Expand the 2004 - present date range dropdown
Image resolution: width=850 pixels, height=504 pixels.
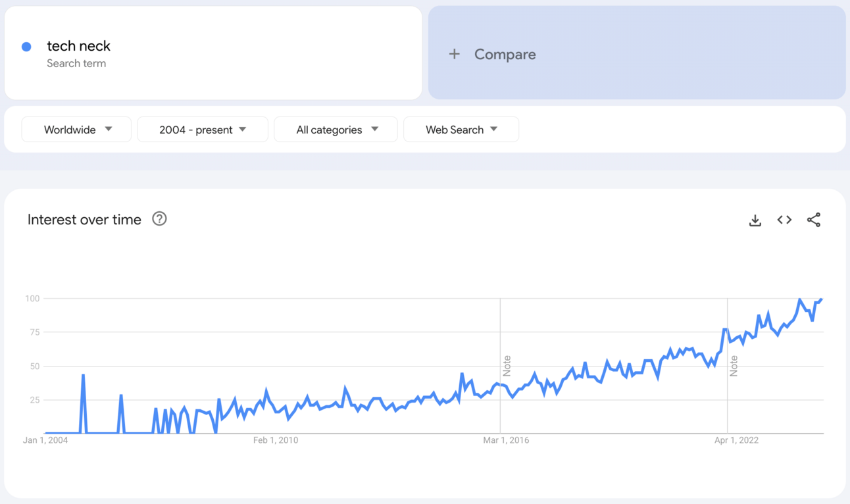[203, 130]
